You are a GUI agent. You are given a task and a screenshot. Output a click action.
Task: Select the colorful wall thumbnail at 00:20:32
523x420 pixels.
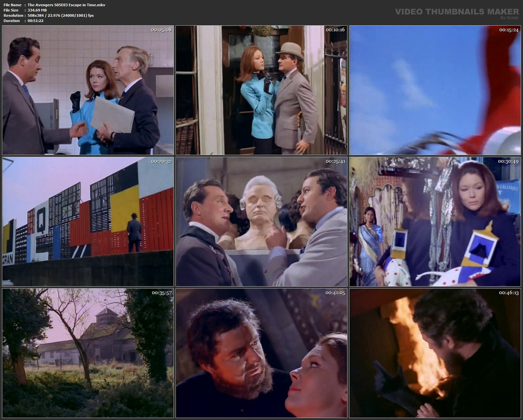(x=88, y=222)
